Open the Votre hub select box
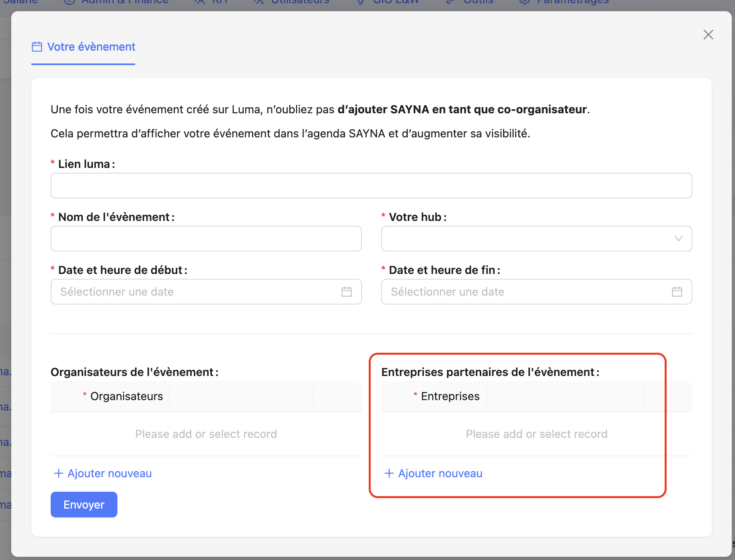 click(x=527, y=239)
